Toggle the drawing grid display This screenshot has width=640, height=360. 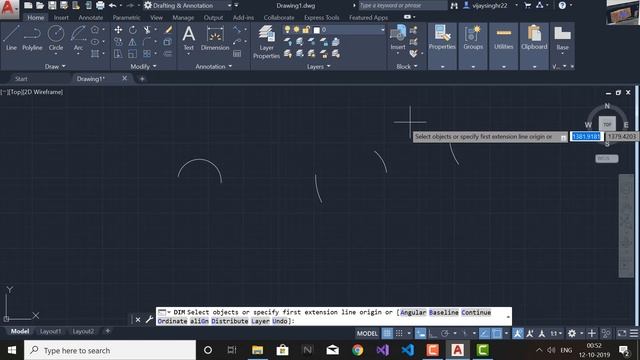(387, 333)
